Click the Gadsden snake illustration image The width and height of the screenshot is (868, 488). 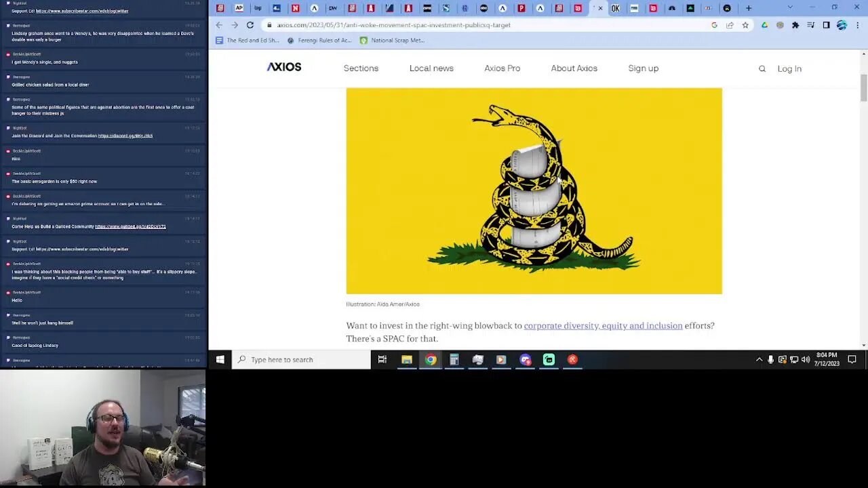coord(534,191)
